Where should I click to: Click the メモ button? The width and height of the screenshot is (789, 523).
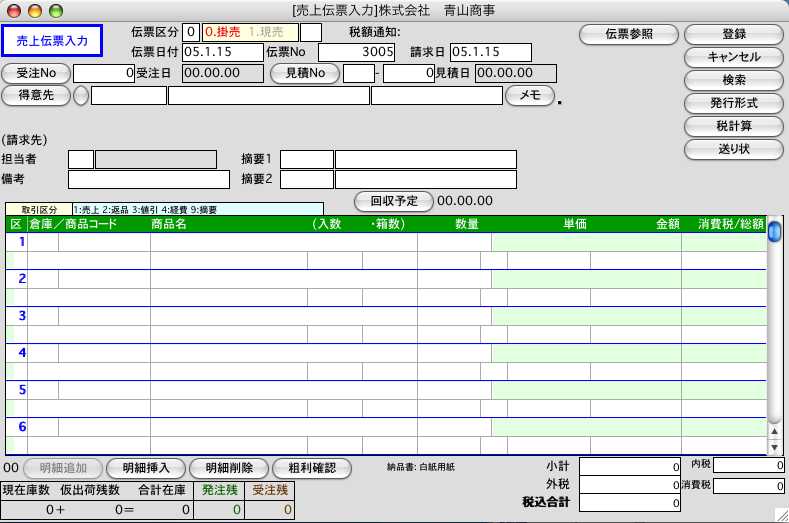pos(529,96)
